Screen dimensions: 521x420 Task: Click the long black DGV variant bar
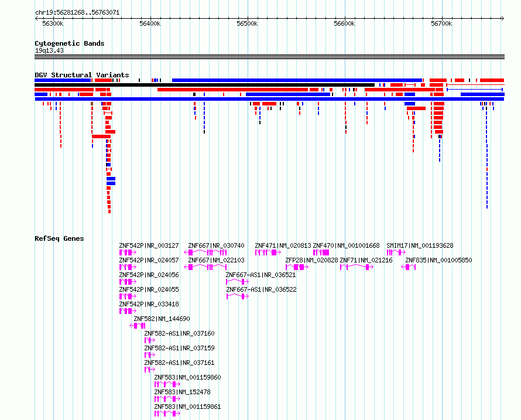[x=205, y=85]
